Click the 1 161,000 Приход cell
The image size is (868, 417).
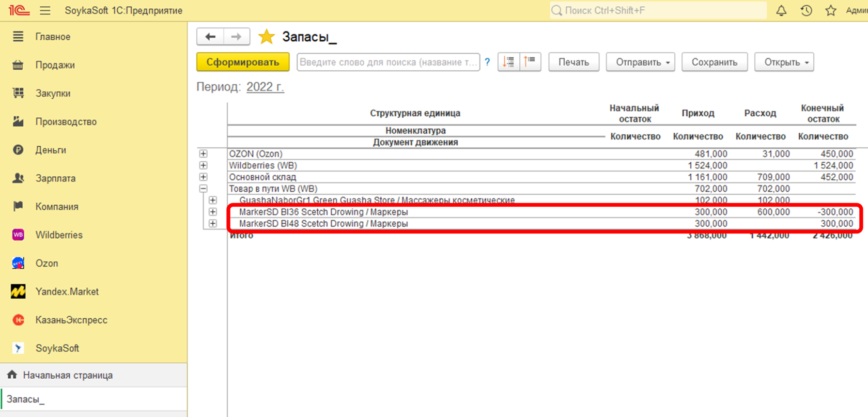coord(707,177)
